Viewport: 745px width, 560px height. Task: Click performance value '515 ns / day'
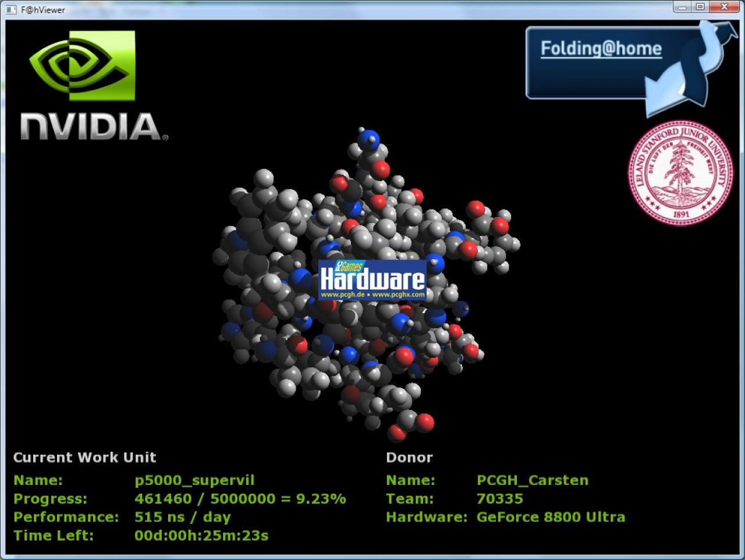tap(183, 518)
